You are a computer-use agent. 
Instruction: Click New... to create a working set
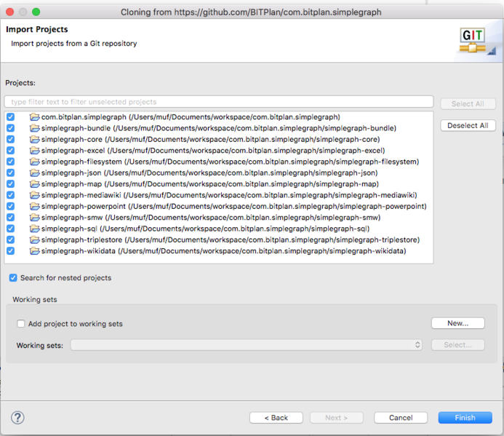tap(457, 323)
